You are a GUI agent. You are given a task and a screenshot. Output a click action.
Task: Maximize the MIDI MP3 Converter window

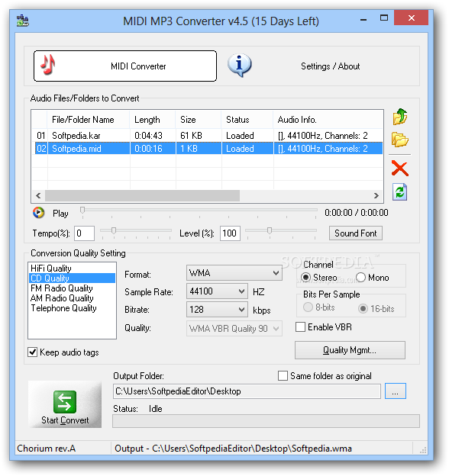[x=384, y=18]
